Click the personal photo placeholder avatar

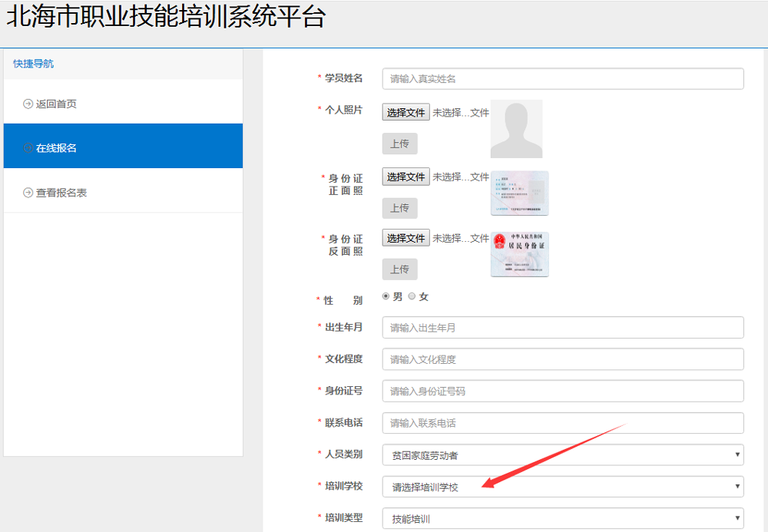516,128
